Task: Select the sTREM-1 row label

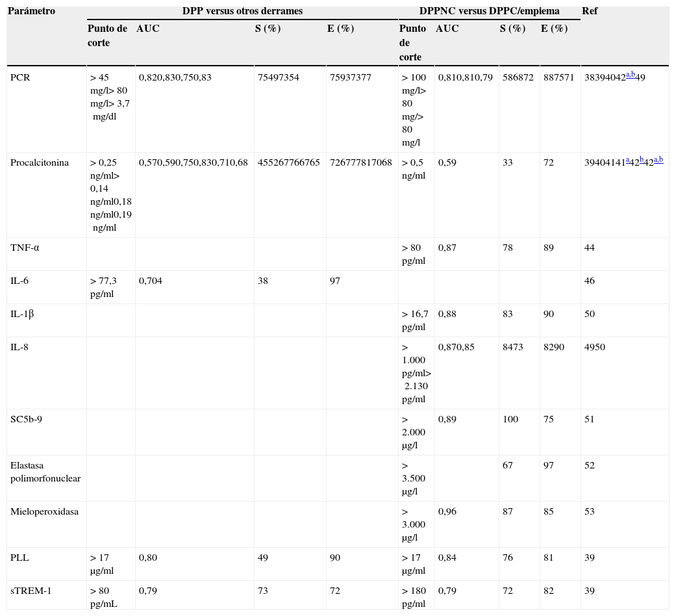Action: point(27,591)
